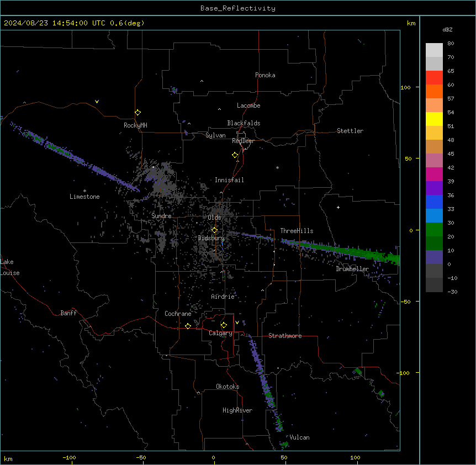Click the Drumheller label
The width and height of the screenshot is (476, 465).
[x=352, y=269]
